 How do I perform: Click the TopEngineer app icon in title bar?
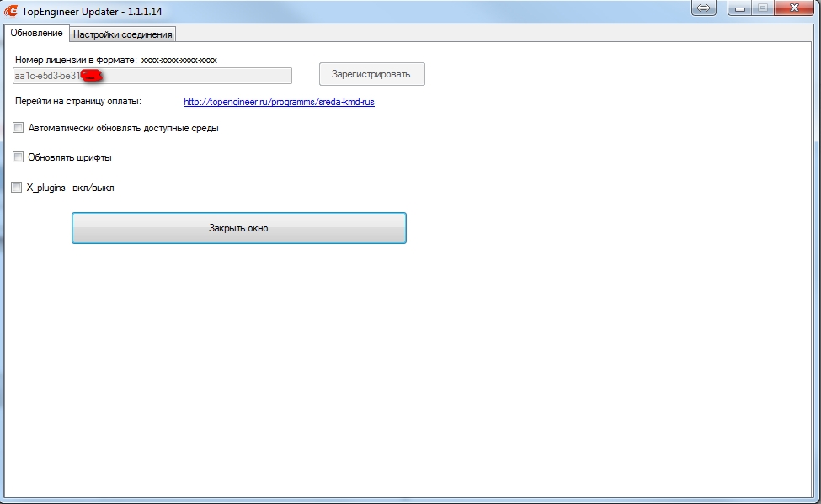pyautogui.click(x=11, y=10)
